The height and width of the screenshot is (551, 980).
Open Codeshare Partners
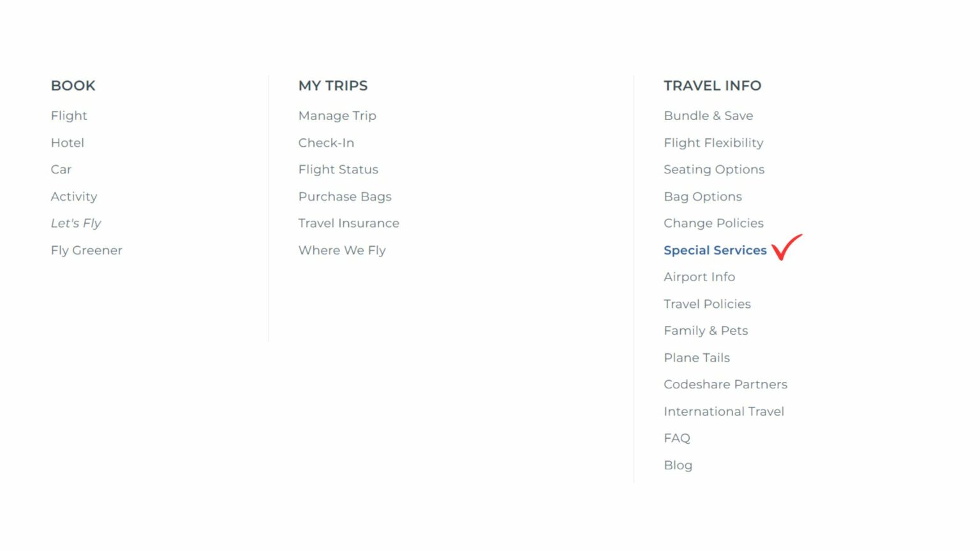(x=725, y=384)
